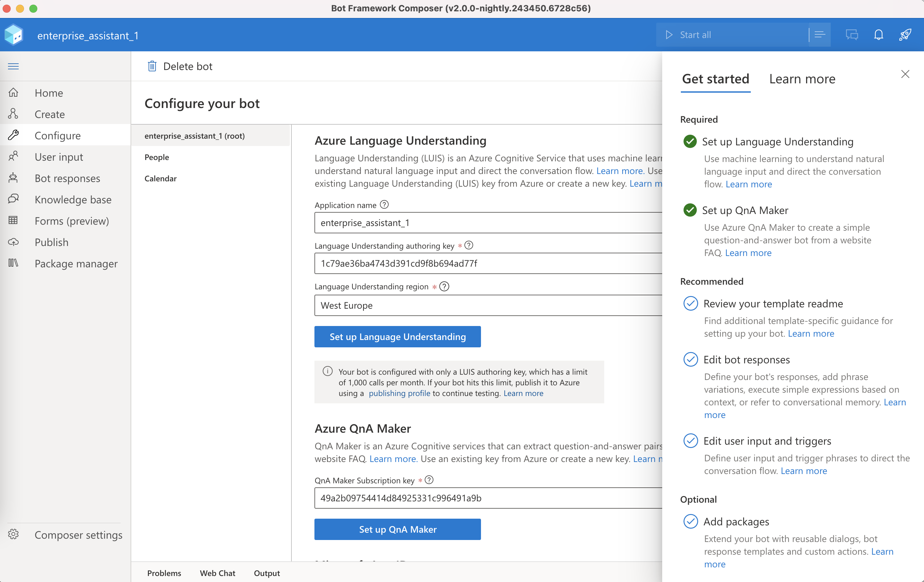
Task: Follow the publishing profile link
Action: pyautogui.click(x=399, y=393)
